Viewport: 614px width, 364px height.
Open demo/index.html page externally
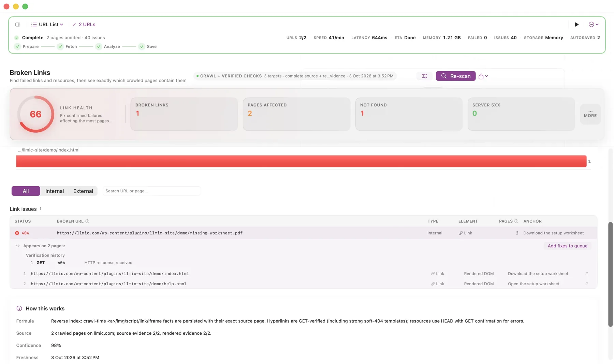(587, 274)
